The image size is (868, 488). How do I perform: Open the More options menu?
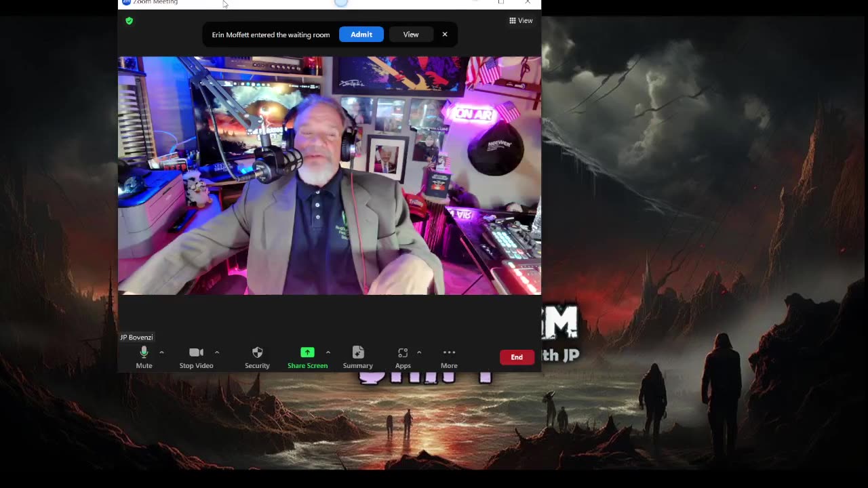(449, 357)
